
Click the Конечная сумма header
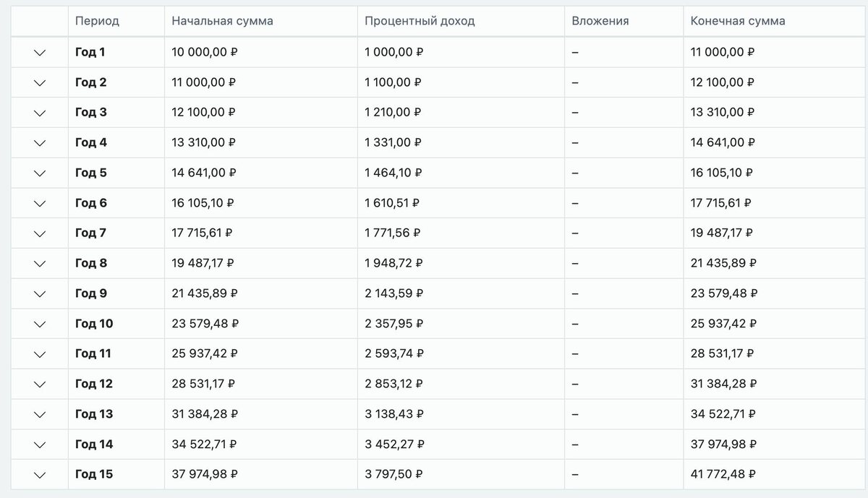point(738,21)
